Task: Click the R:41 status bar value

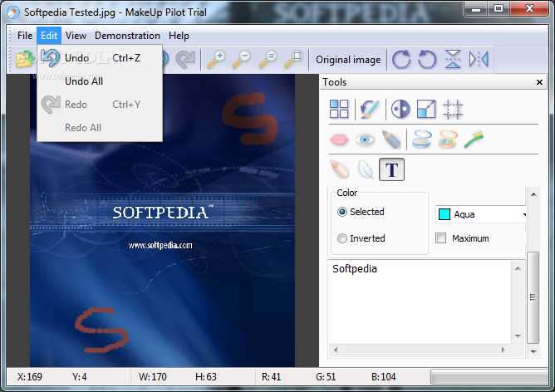Action: [x=271, y=377]
